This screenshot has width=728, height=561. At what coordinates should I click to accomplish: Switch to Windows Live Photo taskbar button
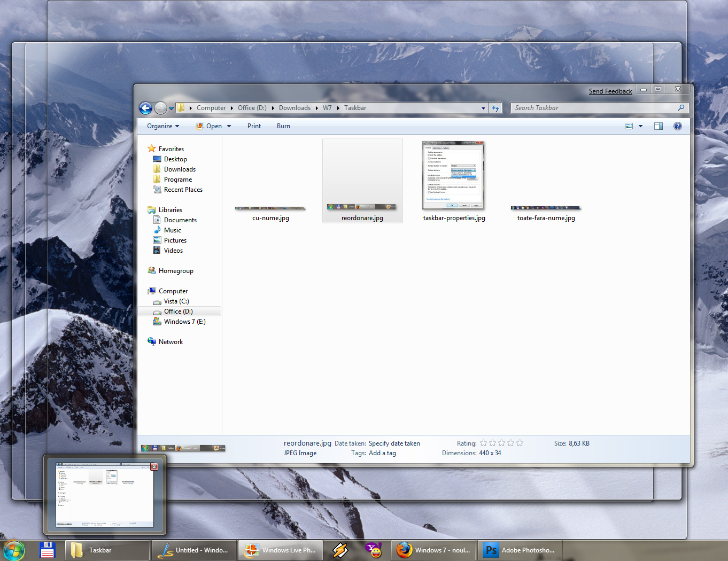pyautogui.click(x=281, y=550)
